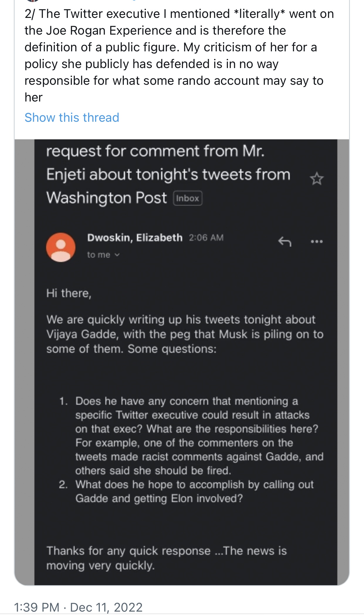The height and width of the screenshot is (616, 364).
Task: Open the tweet text about Joe Rogan Experience
Action: click(x=179, y=56)
